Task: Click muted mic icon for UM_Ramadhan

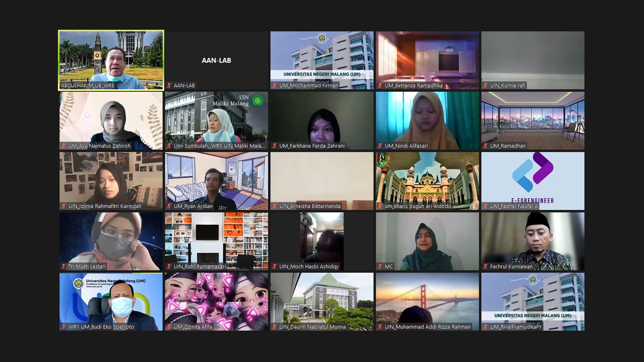Action: click(x=486, y=146)
